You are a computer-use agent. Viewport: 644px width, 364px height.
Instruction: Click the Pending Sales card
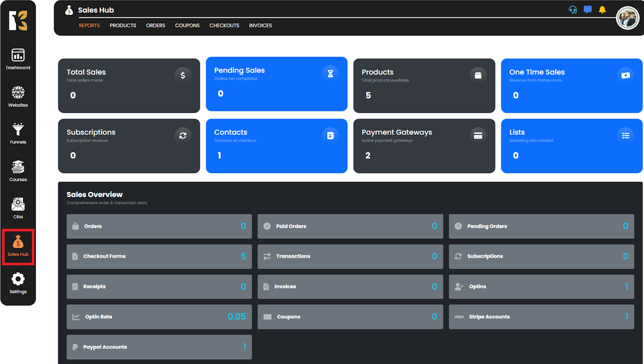[x=276, y=84]
